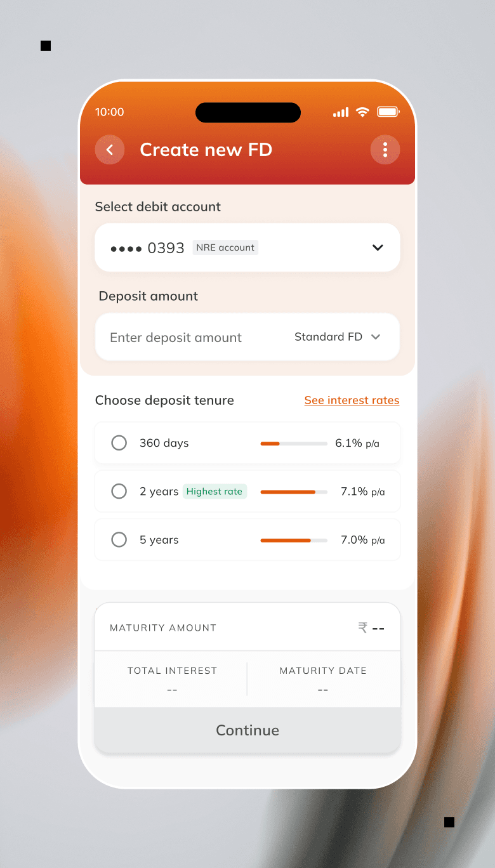
Task: Open the three-dot overflow menu
Action: (385, 150)
